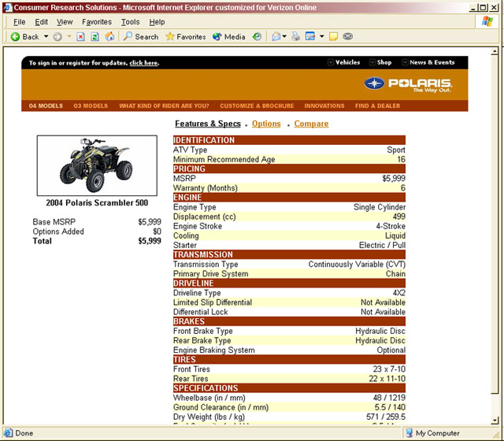The width and height of the screenshot is (504, 441).
Task: Open the Favorites pane from toolbar
Action: (186, 37)
